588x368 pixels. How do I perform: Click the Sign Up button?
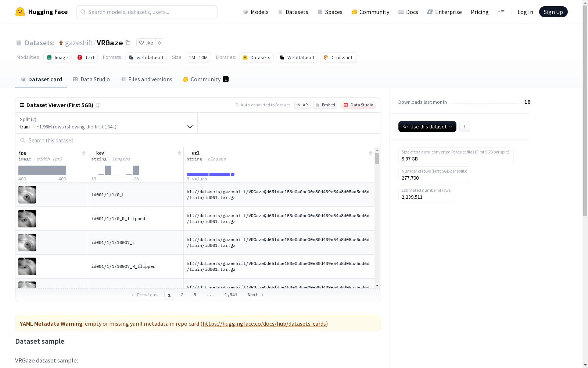point(553,12)
